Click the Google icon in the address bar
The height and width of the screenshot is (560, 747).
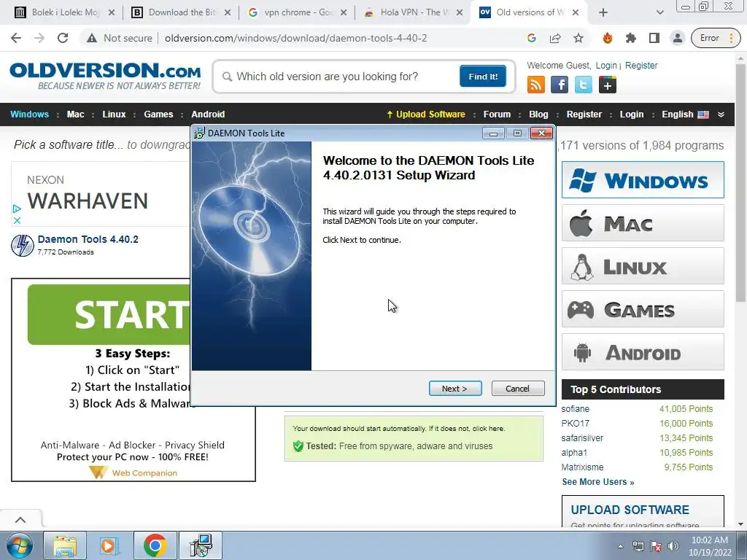[x=532, y=38]
